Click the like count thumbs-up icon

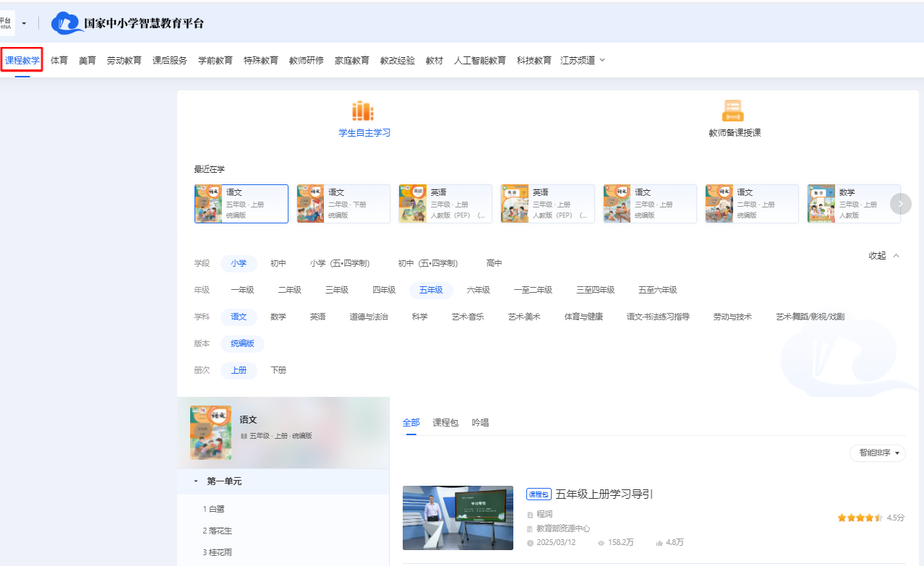659,543
